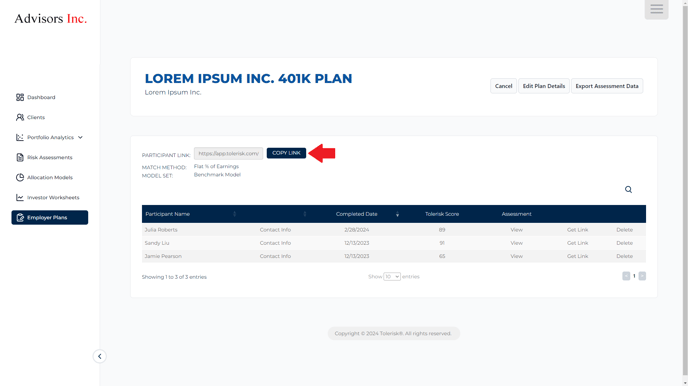The image size is (688, 386).
Task: Get Link for Sandy Liu
Action: click(x=577, y=243)
